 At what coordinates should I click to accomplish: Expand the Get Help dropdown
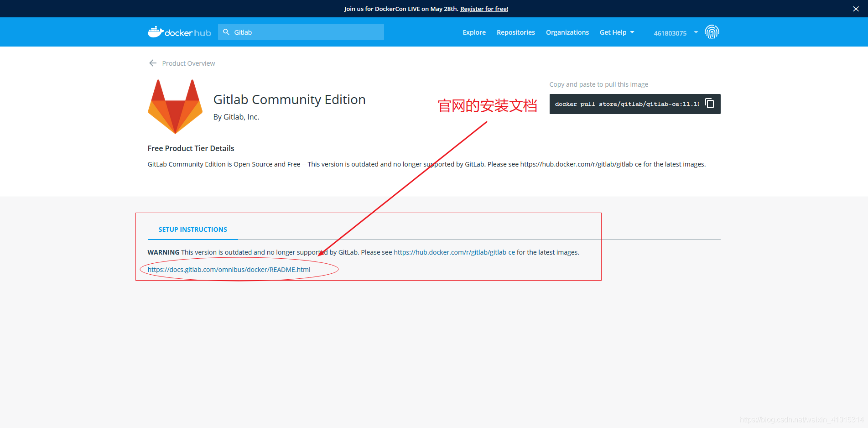tap(617, 32)
